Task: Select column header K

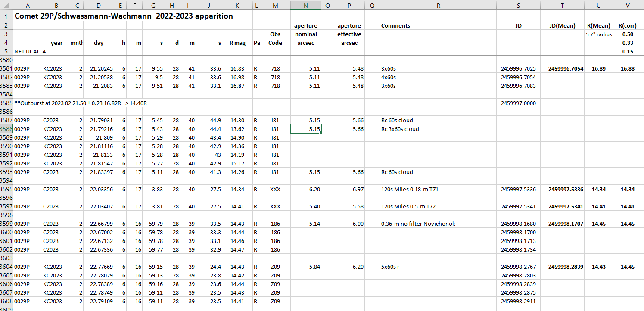Action: (x=238, y=5)
